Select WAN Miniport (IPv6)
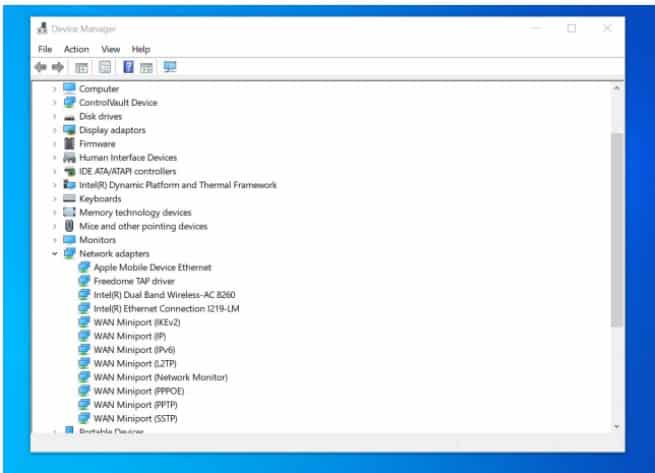655x473 pixels. (x=135, y=350)
